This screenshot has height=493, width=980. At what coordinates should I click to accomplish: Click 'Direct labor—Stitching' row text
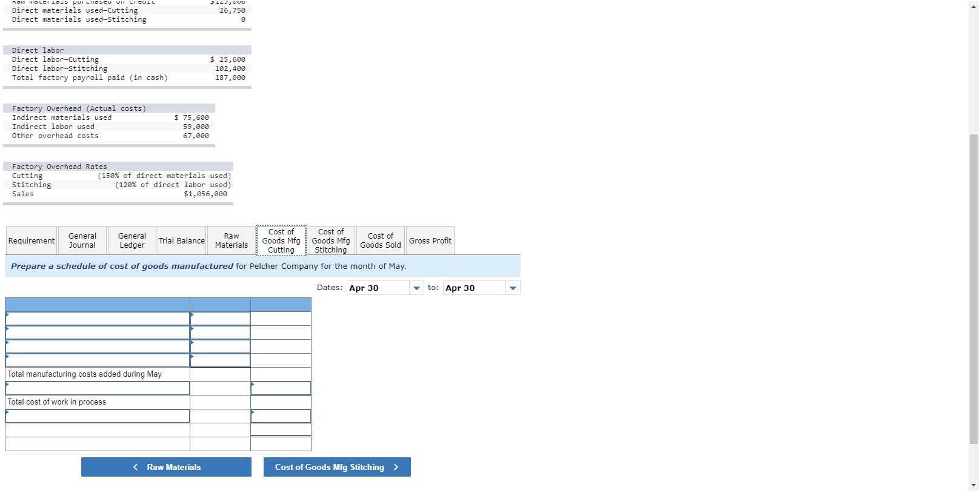[59, 68]
